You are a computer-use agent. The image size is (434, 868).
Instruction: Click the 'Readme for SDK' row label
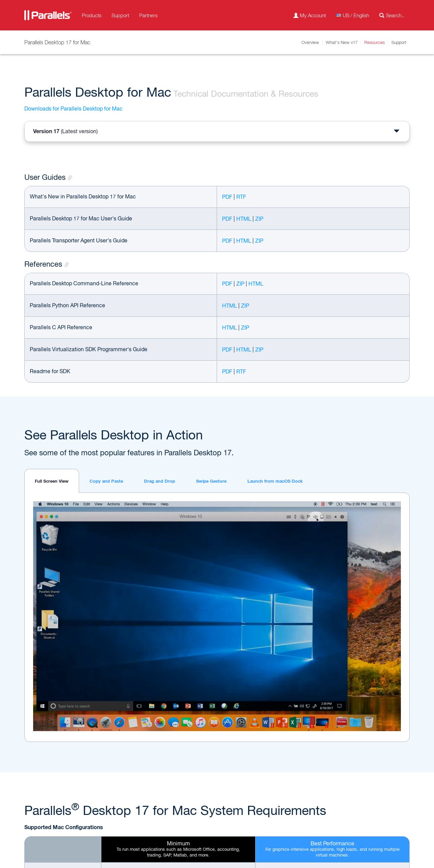tap(50, 371)
